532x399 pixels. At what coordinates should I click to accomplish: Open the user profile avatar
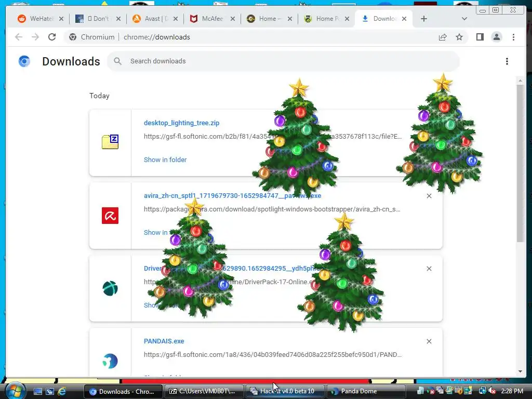497,37
